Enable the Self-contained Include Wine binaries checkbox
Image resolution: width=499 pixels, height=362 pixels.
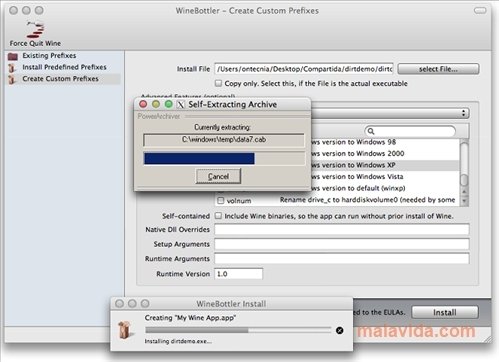(218, 216)
